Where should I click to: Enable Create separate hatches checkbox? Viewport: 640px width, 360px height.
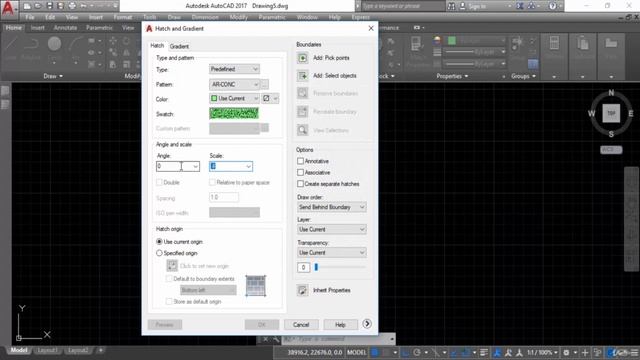pyautogui.click(x=300, y=184)
